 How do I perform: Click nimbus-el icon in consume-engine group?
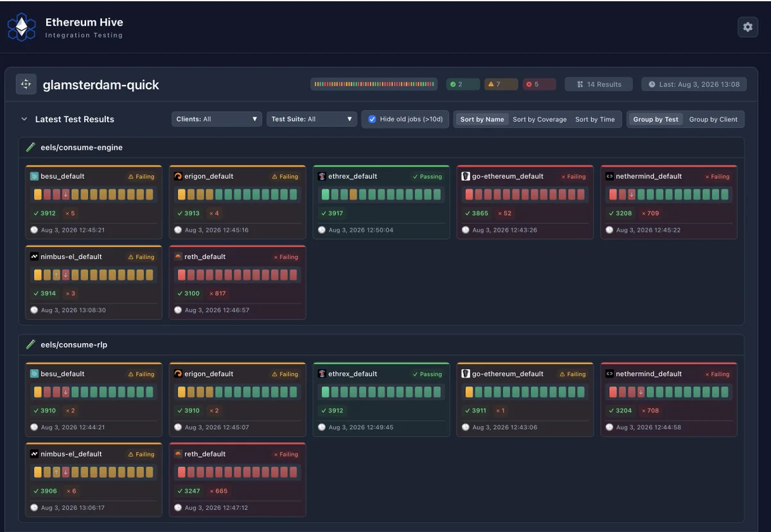(x=35, y=256)
